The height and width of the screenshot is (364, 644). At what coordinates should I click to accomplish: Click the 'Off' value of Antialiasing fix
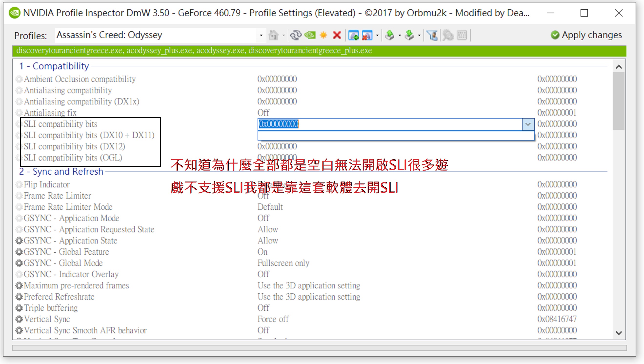tap(263, 113)
